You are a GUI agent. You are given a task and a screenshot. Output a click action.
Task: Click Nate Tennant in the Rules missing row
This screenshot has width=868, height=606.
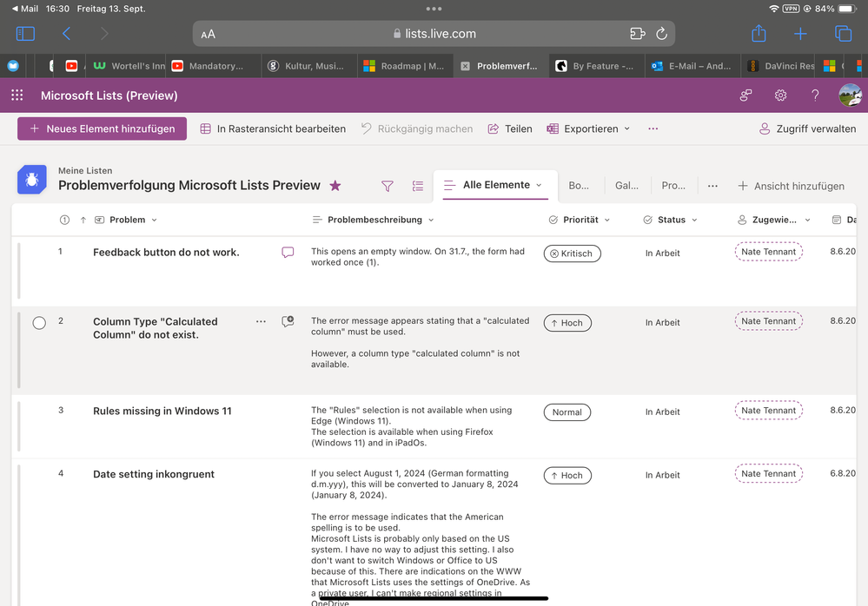[x=768, y=411]
